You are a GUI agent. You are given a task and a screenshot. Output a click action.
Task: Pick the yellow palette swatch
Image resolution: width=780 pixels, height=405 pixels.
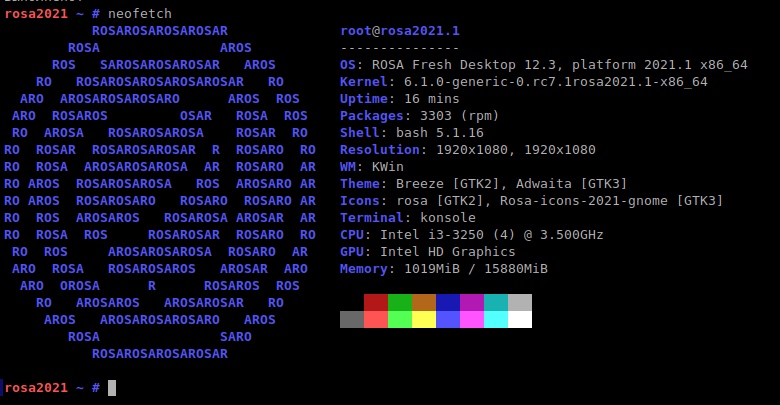pos(424,319)
